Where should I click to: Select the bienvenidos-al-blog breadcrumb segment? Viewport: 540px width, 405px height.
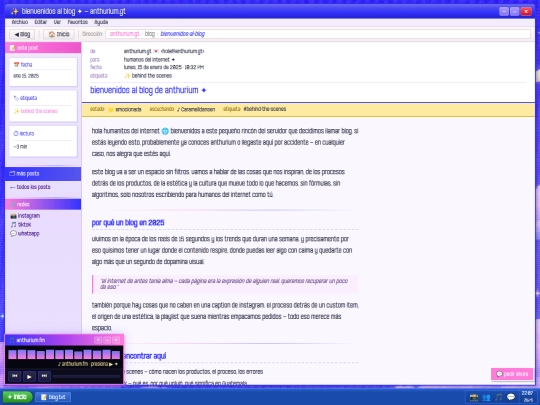tap(183, 34)
